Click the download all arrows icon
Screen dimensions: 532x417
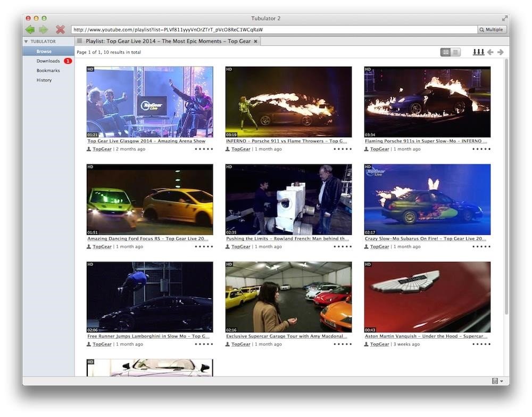[x=478, y=52]
